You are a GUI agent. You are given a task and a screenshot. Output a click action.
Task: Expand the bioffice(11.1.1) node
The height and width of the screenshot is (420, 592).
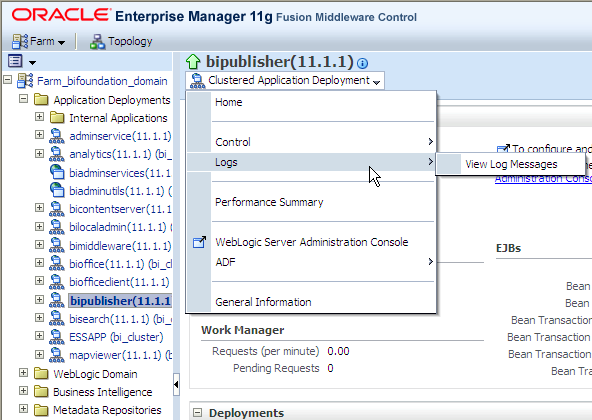click(39, 262)
